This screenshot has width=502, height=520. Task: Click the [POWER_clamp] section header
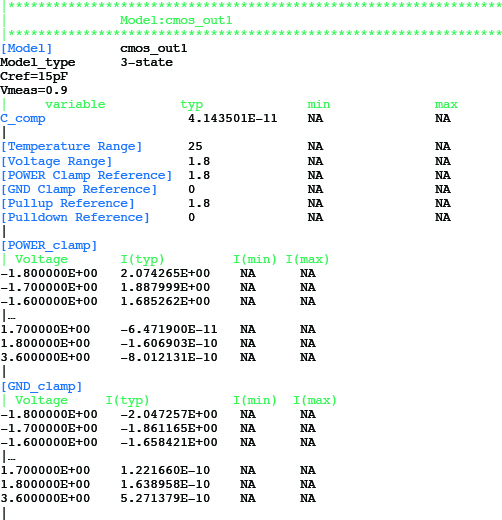click(49, 246)
